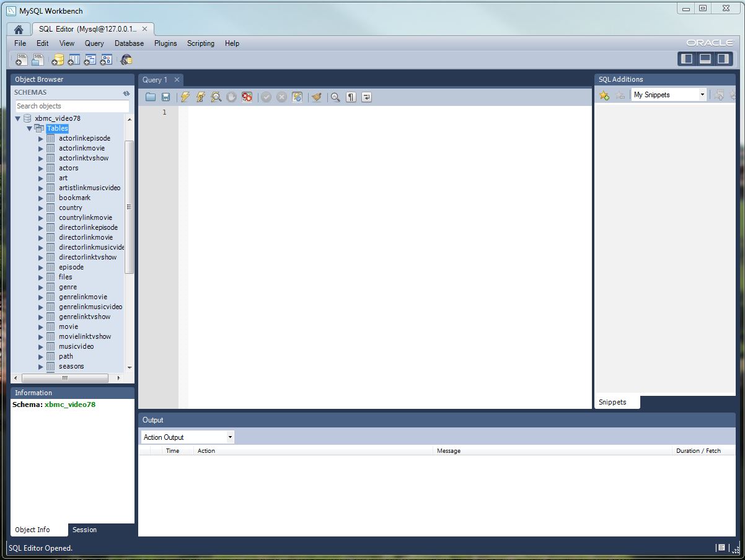Viewport: 745px width, 560px height.
Task: Open the Action Output dropdown
Action: [188, 437]
